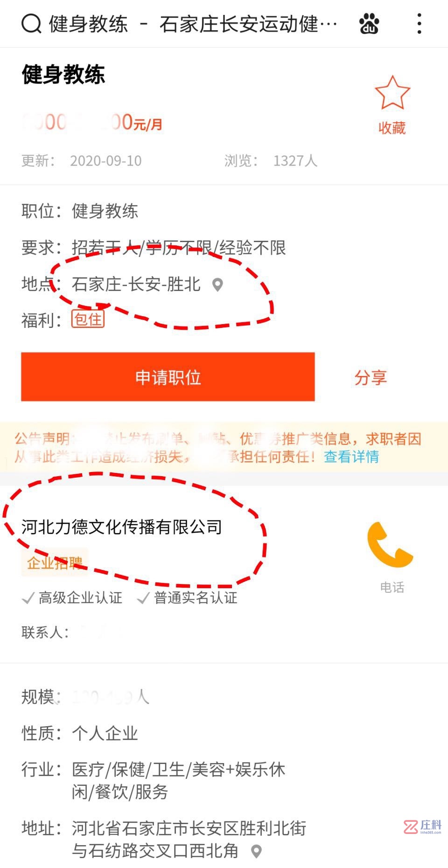
Task: Tap 高级企业认证 checkmark label
Action: tap(72, 598)
